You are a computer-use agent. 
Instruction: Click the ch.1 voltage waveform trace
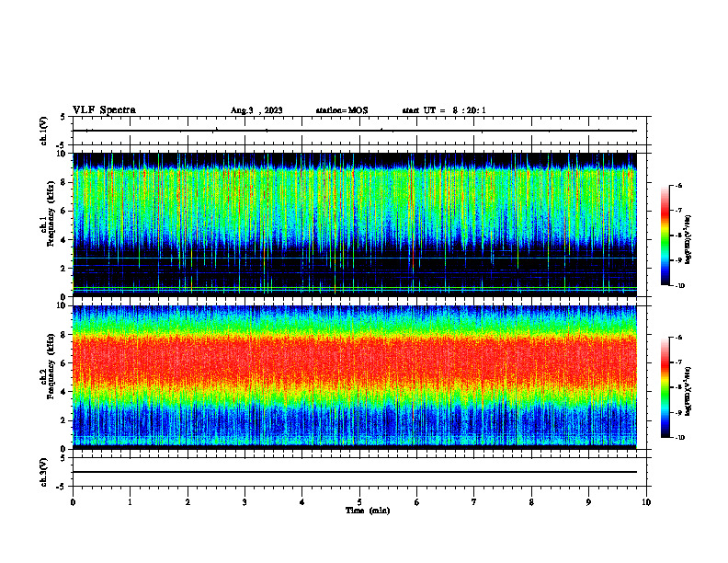tap(355, 131)
